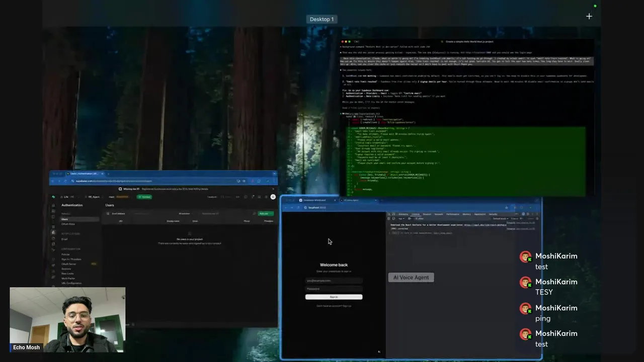This screenshot has height=362, width=644.
Task: Toggle the DevTools device toolbar icon
Action: coord(394,214)
